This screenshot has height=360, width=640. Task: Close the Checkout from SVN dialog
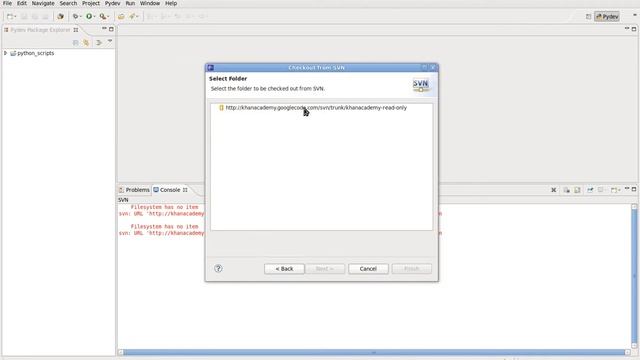point(433,67)
